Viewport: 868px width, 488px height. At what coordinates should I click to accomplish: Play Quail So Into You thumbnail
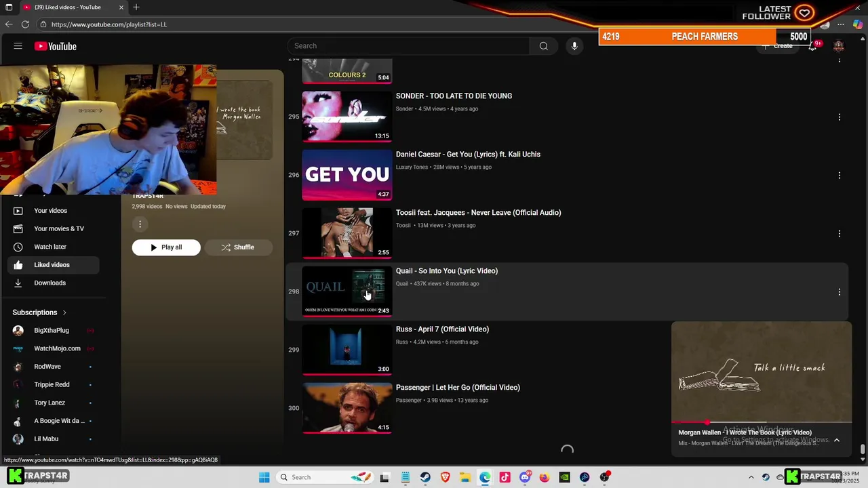pos(347,291)
